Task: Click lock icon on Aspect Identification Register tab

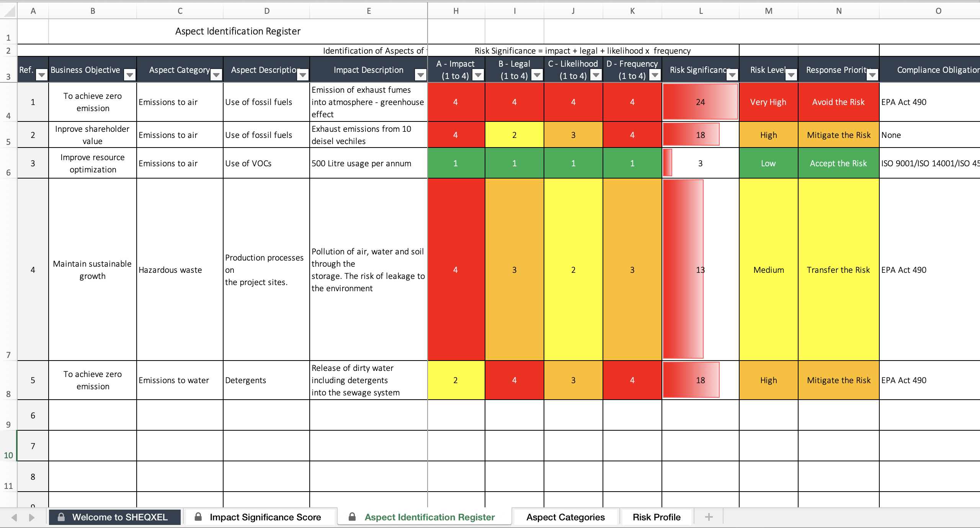Action: [352, 517]
